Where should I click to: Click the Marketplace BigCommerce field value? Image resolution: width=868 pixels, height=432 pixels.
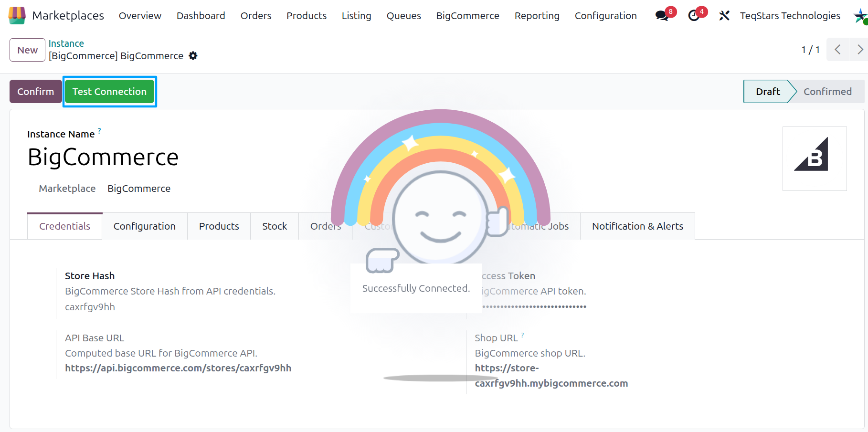pos(139,189)
